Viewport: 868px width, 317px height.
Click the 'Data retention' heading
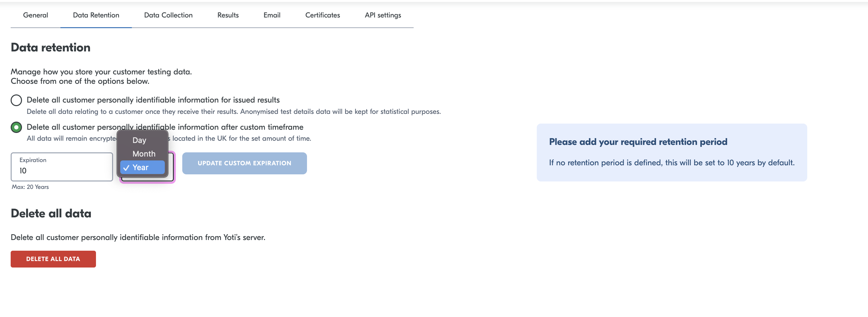(x=50, y=48)
